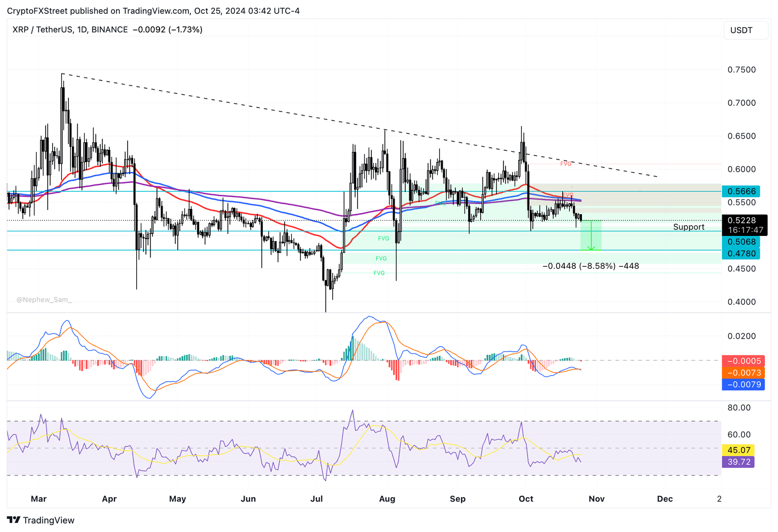Click the Support text label
Image resolution: width=778 pixels, height=532 pixels.
[689, 227]
